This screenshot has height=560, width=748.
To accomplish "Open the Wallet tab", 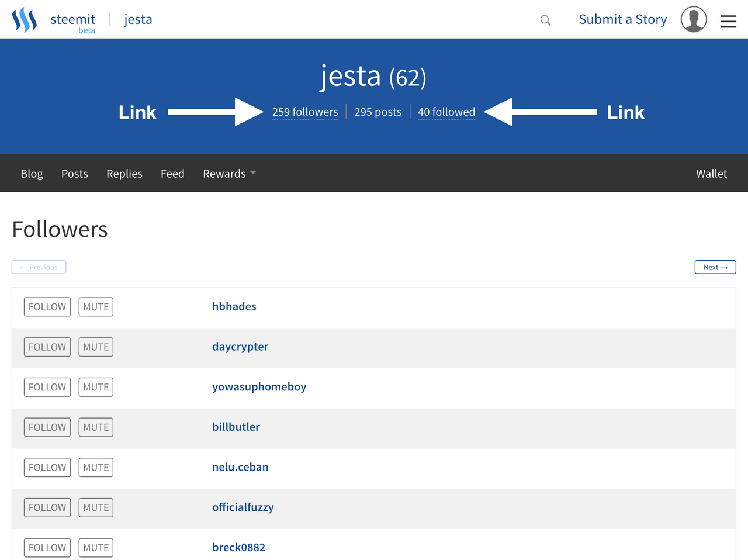I will click(x=711, y=174).
